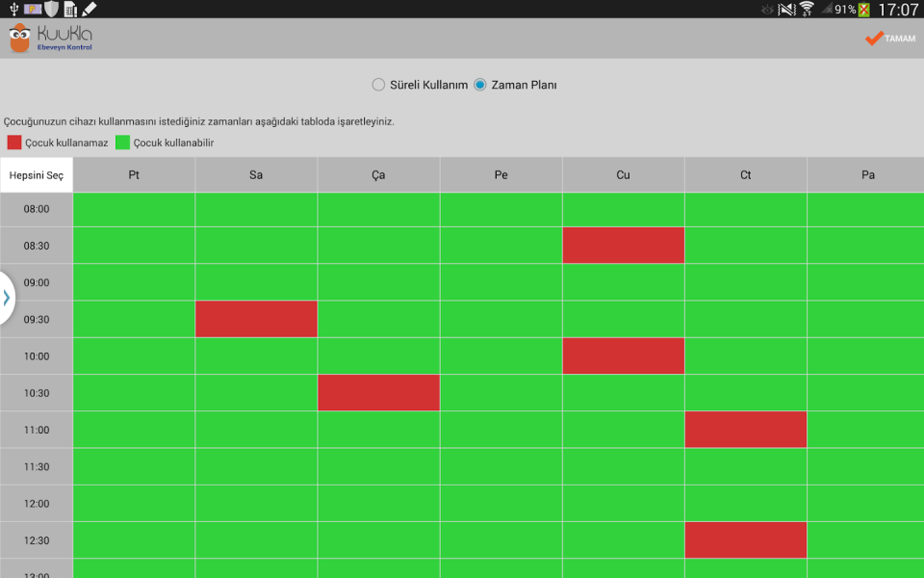Viewport: 924px width, 578px height.
Task: Click the 11:30 row time label
Action: click(37, 467)
